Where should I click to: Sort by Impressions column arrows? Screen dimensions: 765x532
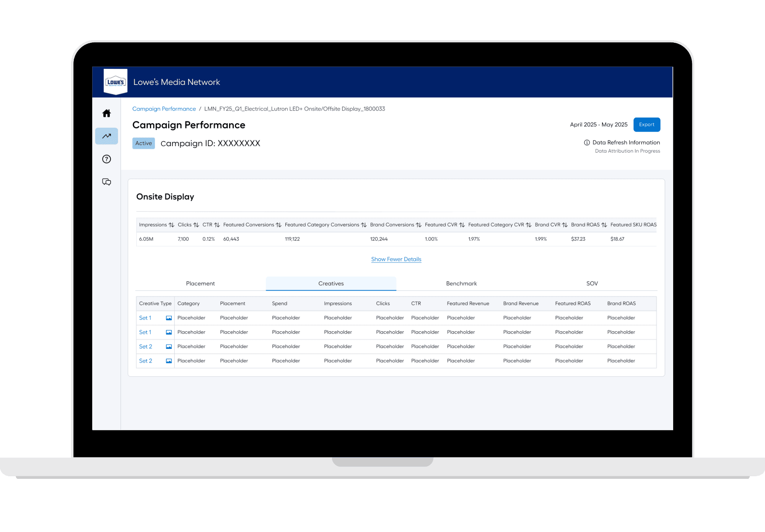(x=171, y=225)
